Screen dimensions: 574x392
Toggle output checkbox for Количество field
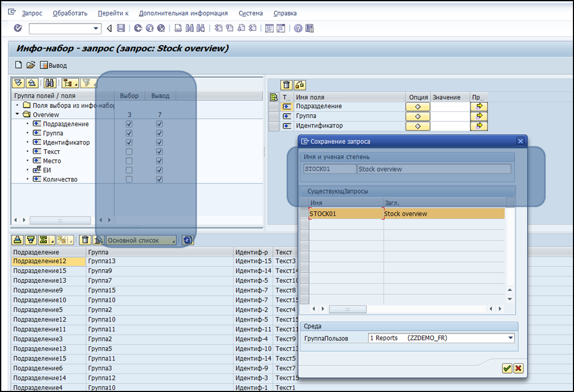click(159, 179)
